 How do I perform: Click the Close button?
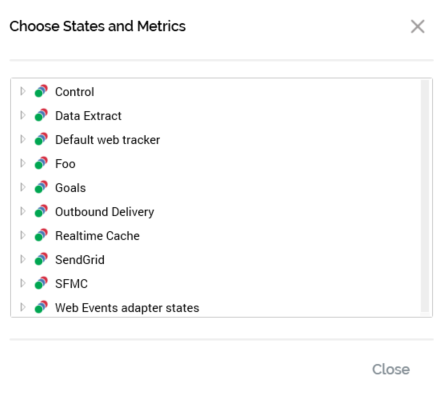tap(391, 369)
